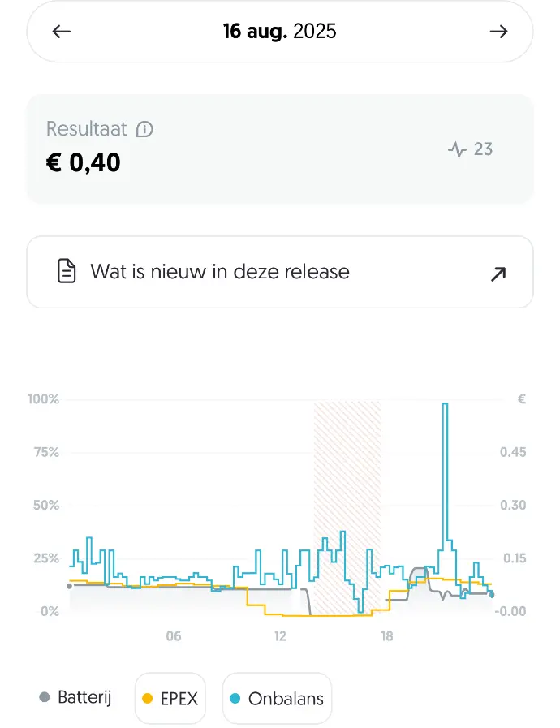The height and width of the screenshot is (728, 560).
Task: Toggle the Onbalans series chip
Action: click(x=278, y=698)
